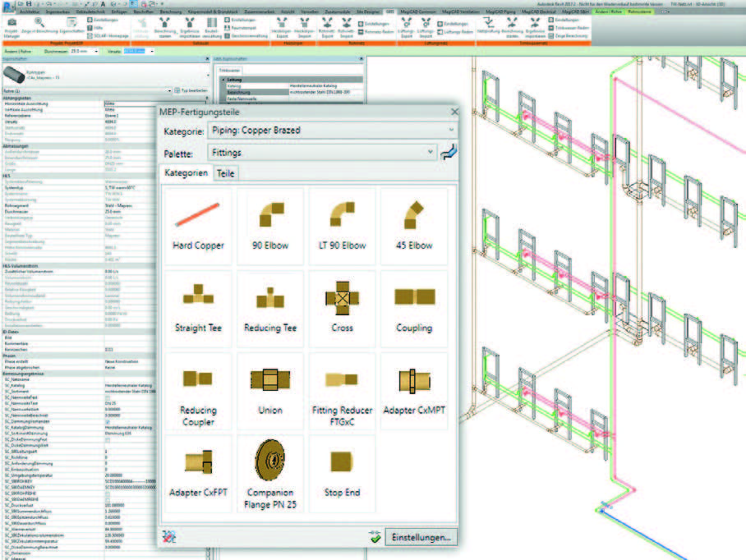Click the Typ bearbeiten button
This screenshot has height=560, width=746.
191,90
